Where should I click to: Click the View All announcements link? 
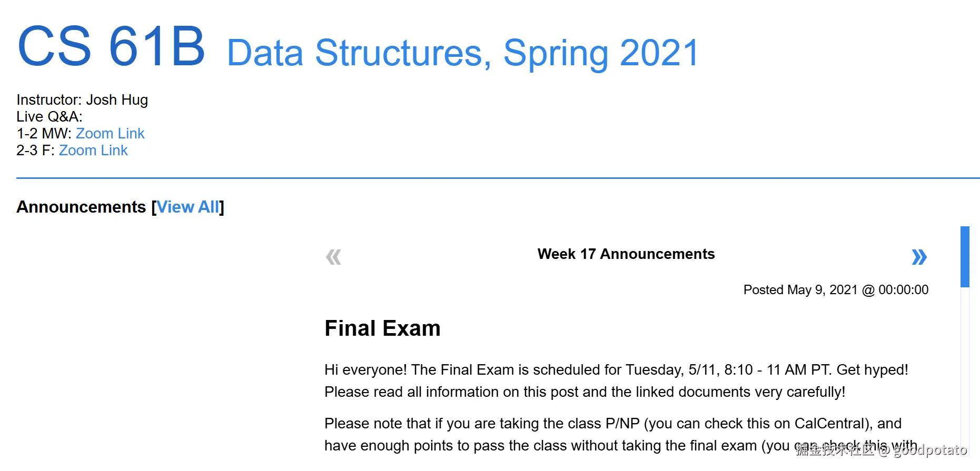point(187,207)
